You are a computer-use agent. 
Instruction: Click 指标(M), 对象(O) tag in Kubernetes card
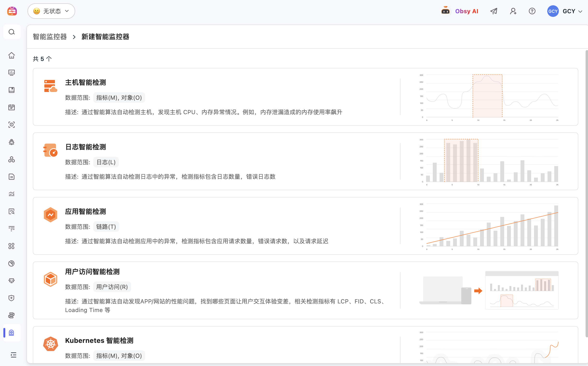point(119,356)
